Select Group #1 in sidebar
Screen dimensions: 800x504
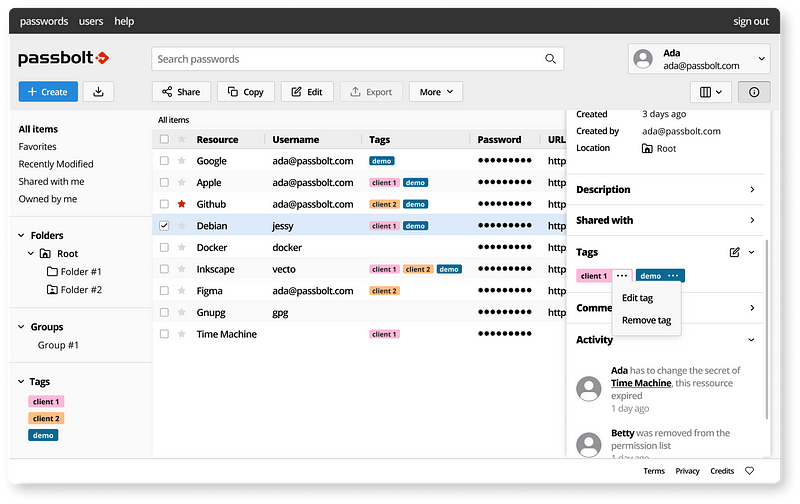tap(58, 345)
